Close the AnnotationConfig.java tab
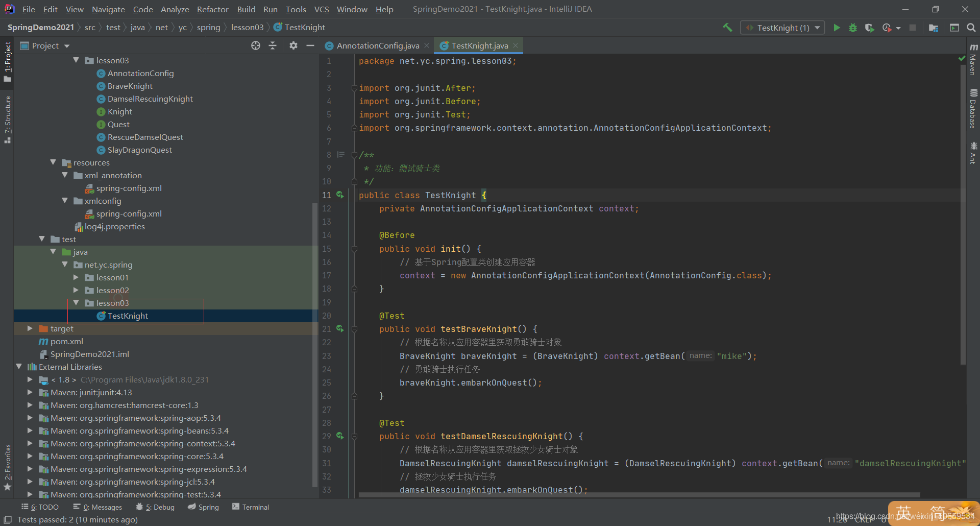The width and height of the screenshot is (980, 526). (x=427, y=45)
